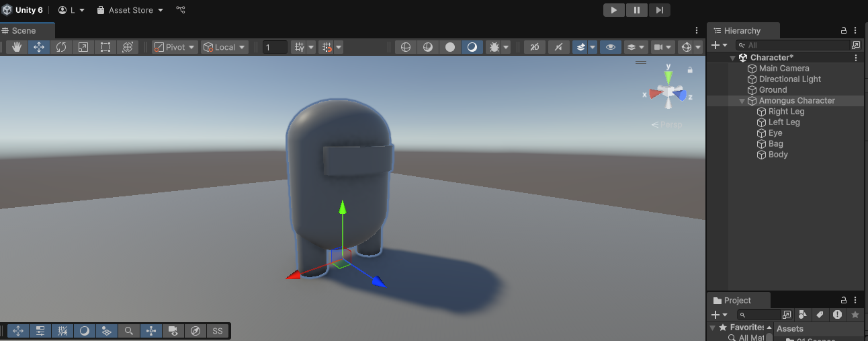
Task: Select shaded wireframe draw mode
Action: [x=427, y=47]
